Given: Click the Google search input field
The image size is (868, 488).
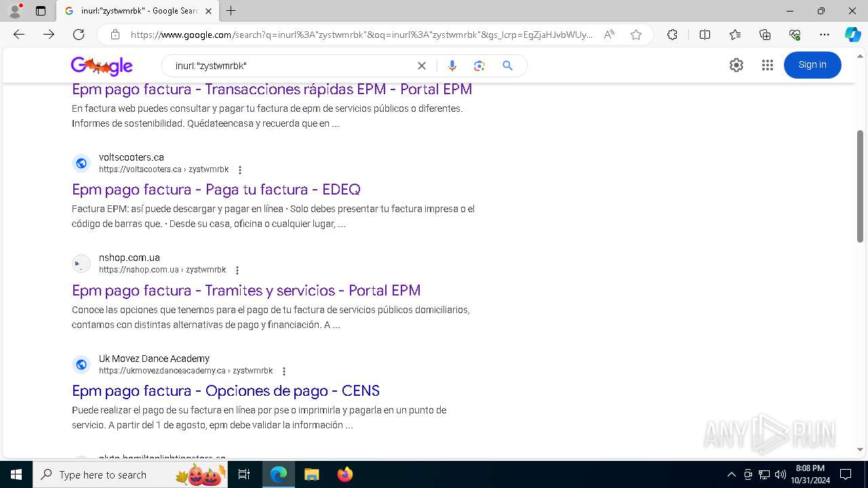Looking at the screenshot, I should (x=292, y=66).
